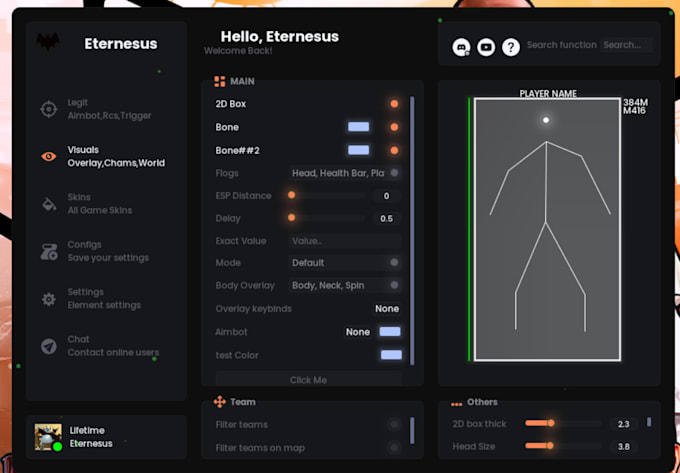The width and height of the screenshot is (680, 473).
Task: Click the Team section arrows icon
Action: coord(219,402)
